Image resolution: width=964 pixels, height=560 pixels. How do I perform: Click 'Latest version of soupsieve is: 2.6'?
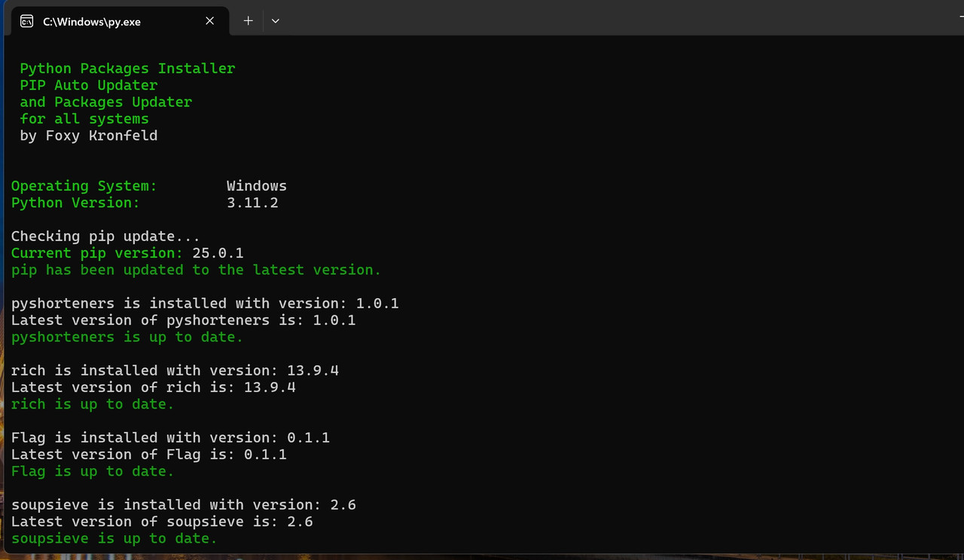(x=162, y=521)
